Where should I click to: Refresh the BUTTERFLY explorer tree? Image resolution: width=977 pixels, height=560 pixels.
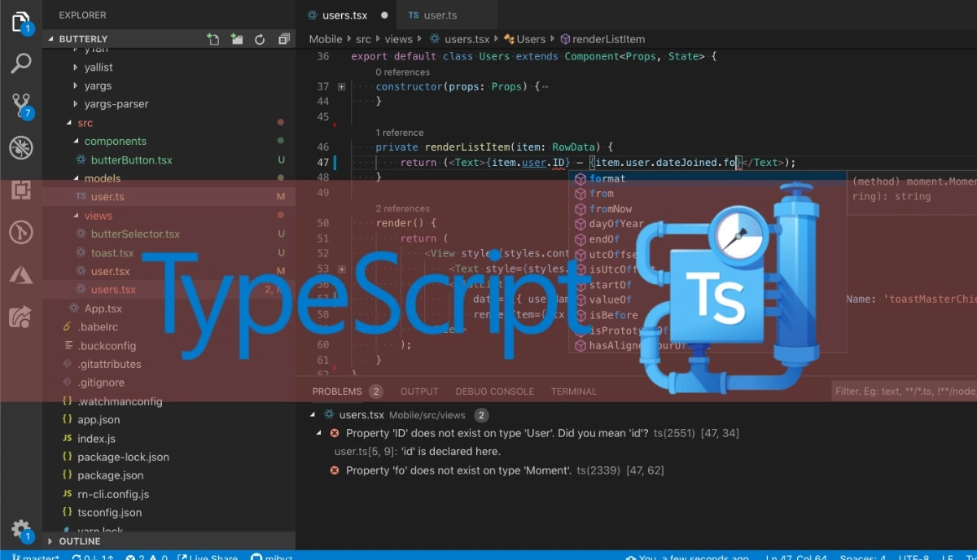point(260,38)
